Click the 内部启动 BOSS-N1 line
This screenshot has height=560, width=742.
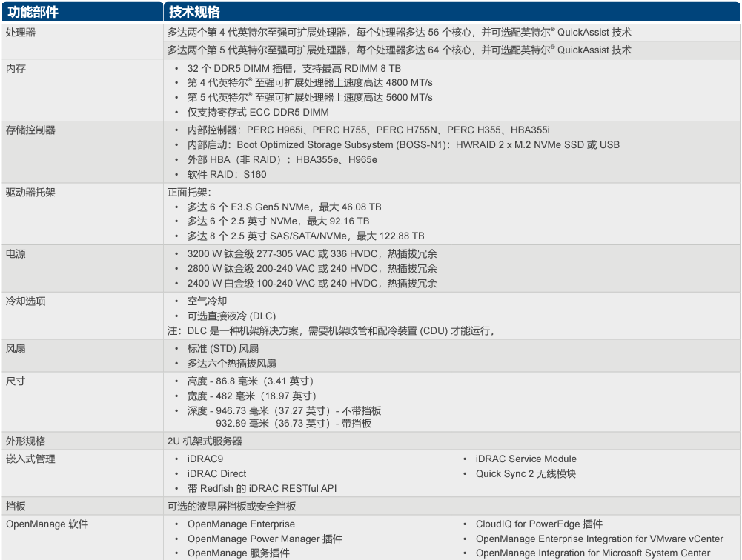[403, 144]
